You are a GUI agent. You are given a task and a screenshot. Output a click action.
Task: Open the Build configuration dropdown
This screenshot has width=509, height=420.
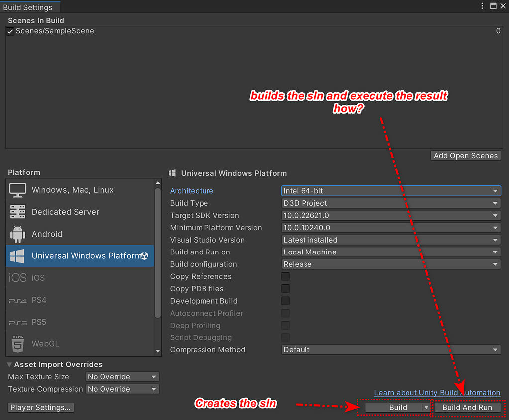pos(391,264)
